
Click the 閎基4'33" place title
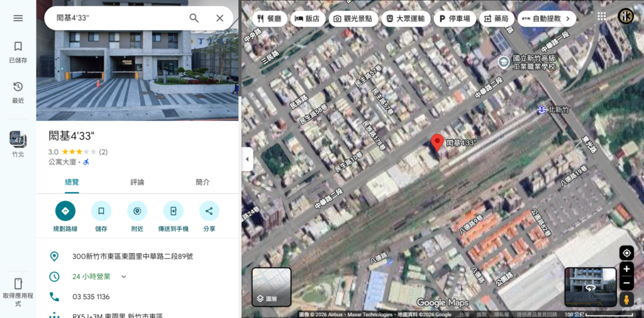tap(72, 136)
